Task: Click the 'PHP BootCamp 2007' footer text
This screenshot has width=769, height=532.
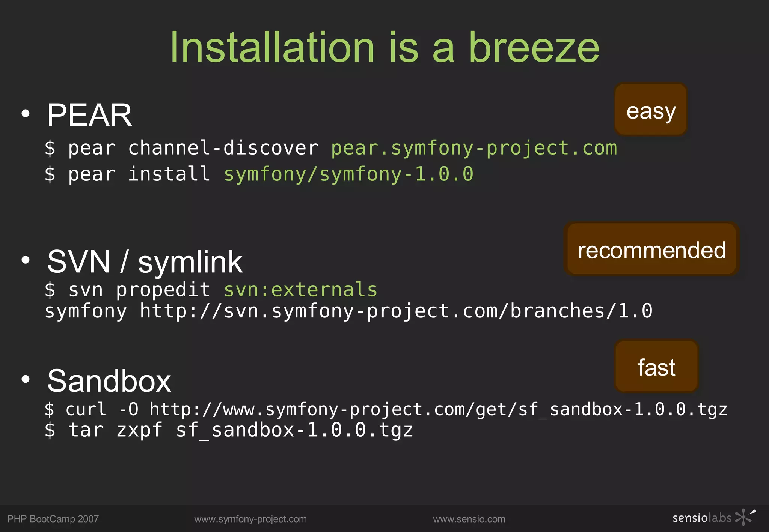Action: click(53, 519)
